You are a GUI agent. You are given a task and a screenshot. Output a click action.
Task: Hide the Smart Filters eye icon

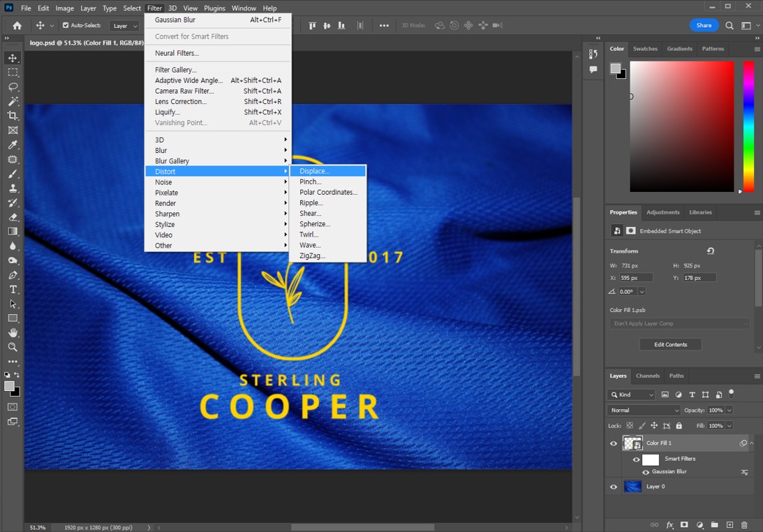tap(636, 459)
